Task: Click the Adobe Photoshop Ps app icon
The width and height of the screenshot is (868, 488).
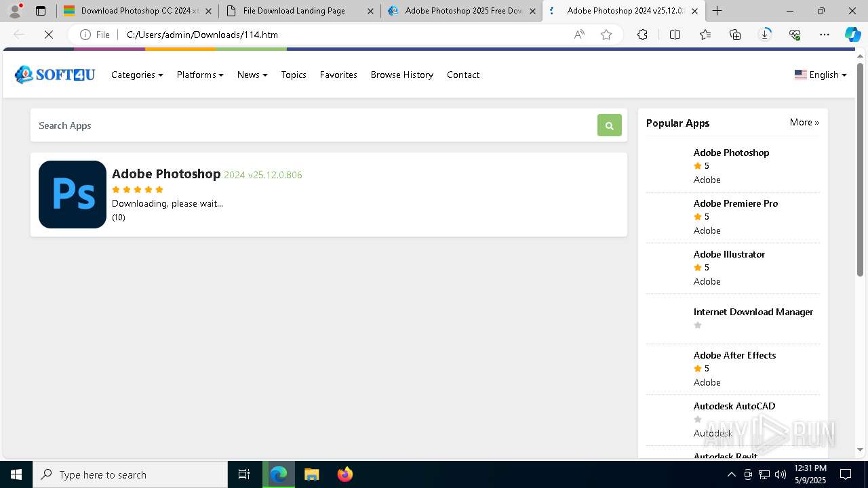Action: tap(73, 195)
